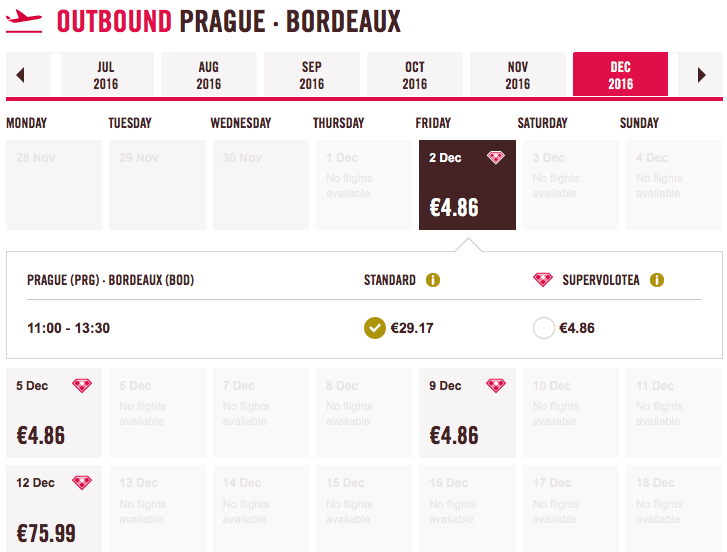Switch to OCT 2016 month tab

[x=415, y=75]
